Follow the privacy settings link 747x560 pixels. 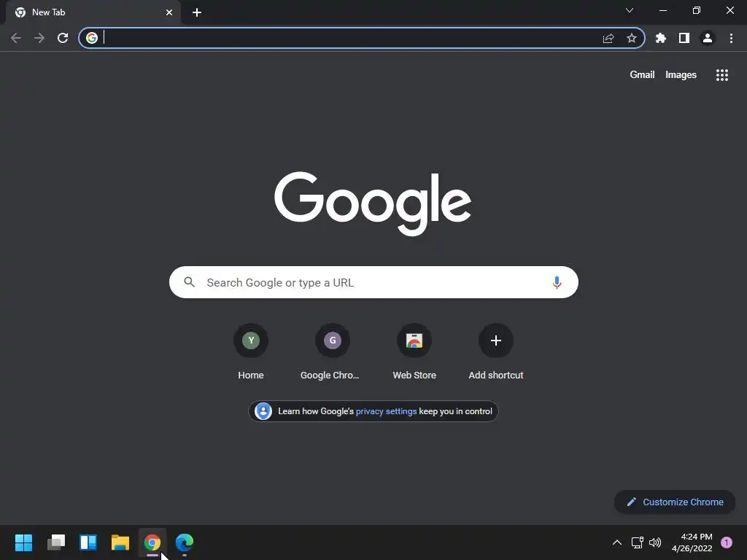coord(386,411)
